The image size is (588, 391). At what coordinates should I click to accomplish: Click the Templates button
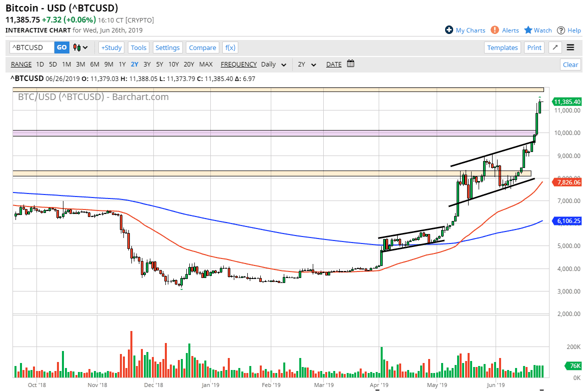click(503, 47)
